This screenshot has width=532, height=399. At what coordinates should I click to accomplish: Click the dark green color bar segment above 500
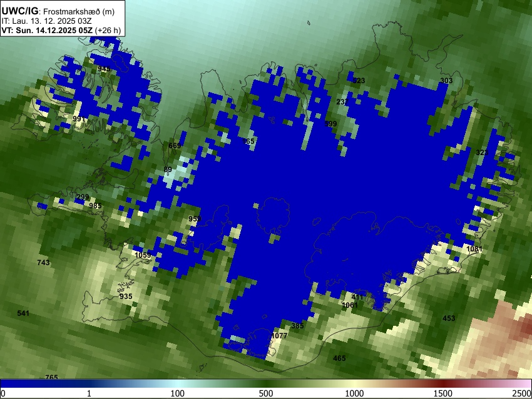pos(266,383)
